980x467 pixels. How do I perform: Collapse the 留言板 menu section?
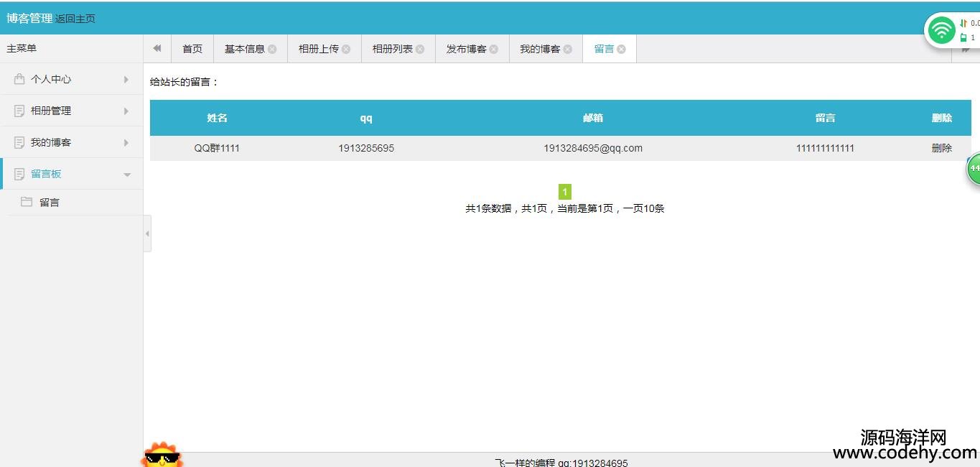coord(72,174)
